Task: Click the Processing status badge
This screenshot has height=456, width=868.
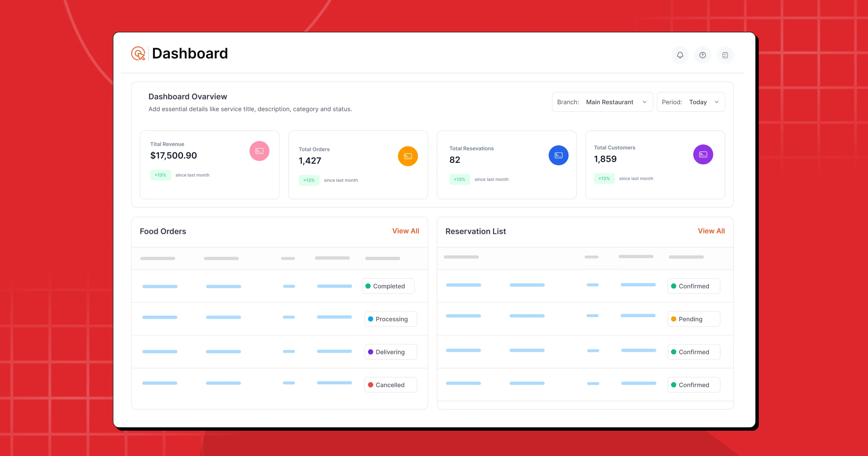Action: tap(391, 319)
